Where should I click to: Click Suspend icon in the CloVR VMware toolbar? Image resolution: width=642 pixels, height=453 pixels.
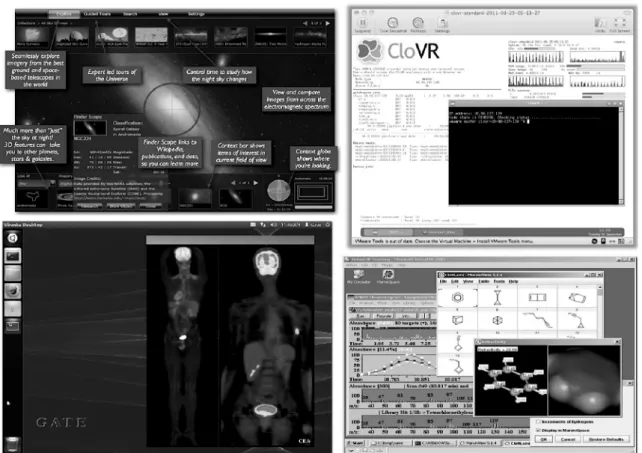tap(362, 23)
